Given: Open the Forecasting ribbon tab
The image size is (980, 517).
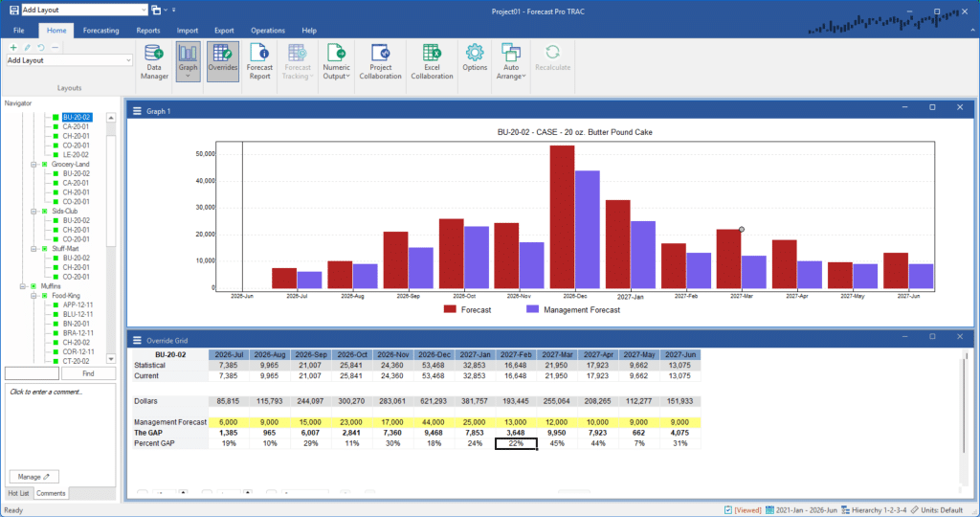Looking at the screenshot, I should 100,31.
